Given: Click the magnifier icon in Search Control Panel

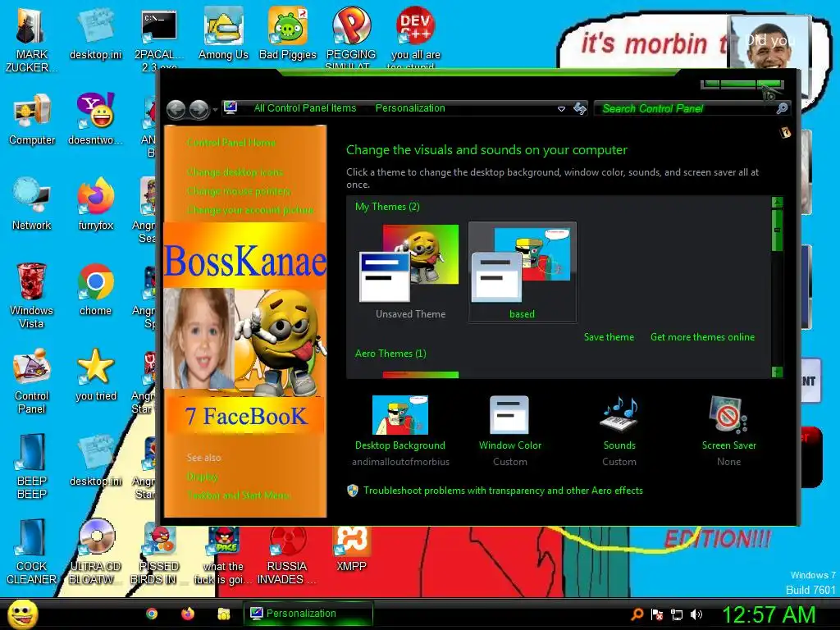Looking at the screenshot, I should [x=782, y=109].
